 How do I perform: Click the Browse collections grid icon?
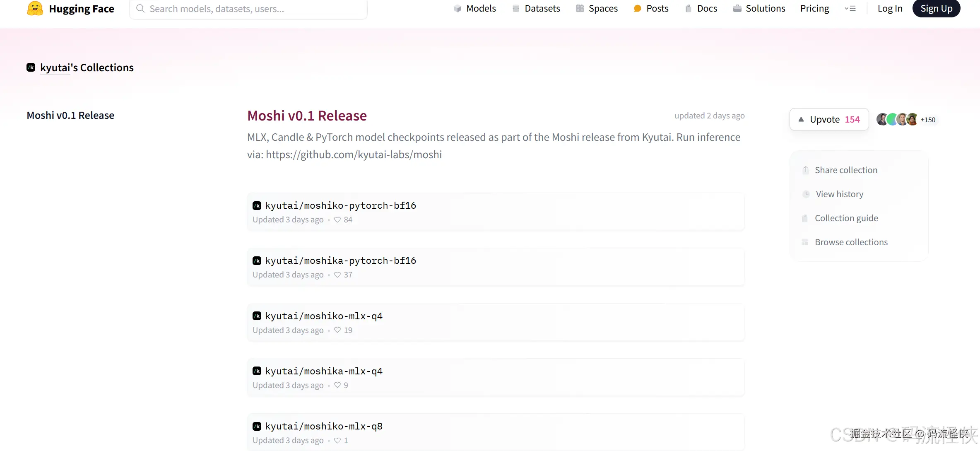pos(805,242)
